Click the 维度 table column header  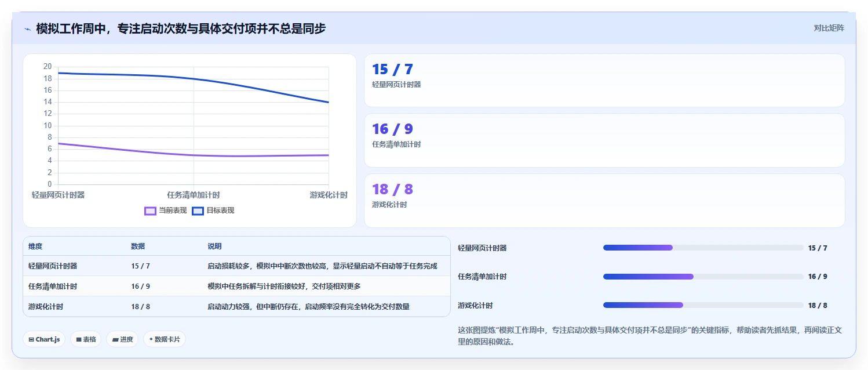35,246
